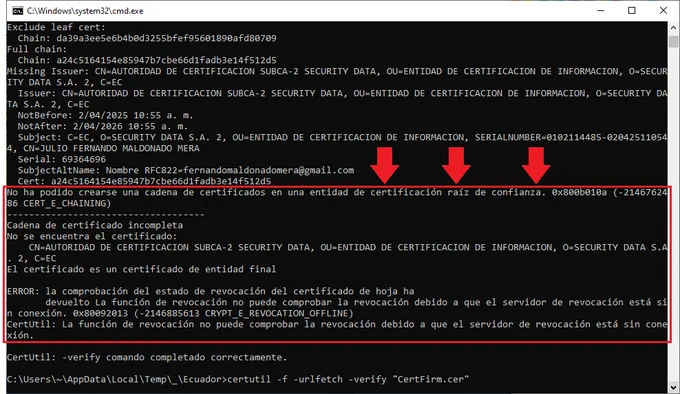
Task: Click the 'Serial: 69364696' line
Action: pos(62,159)
